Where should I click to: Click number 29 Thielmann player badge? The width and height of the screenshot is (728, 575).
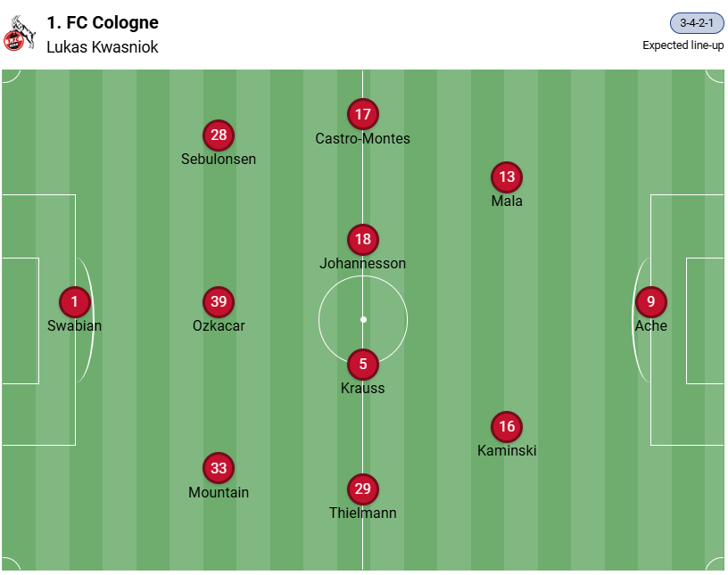click(x=363, y=489)
